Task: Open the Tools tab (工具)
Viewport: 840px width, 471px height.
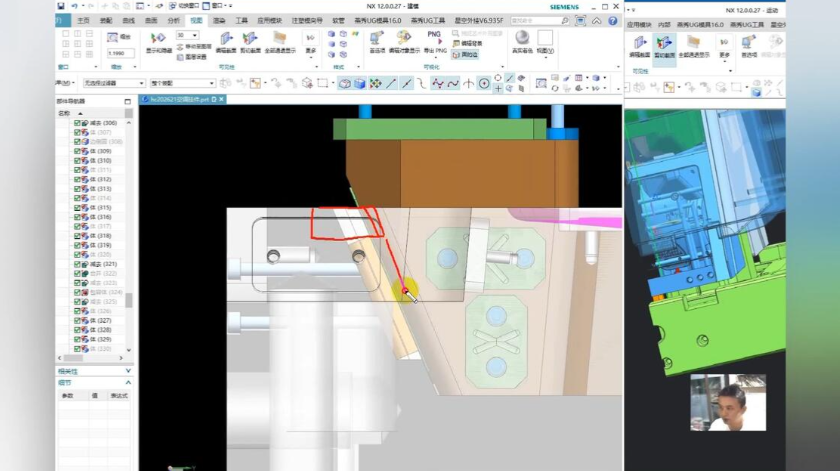Action: point(242,20)
